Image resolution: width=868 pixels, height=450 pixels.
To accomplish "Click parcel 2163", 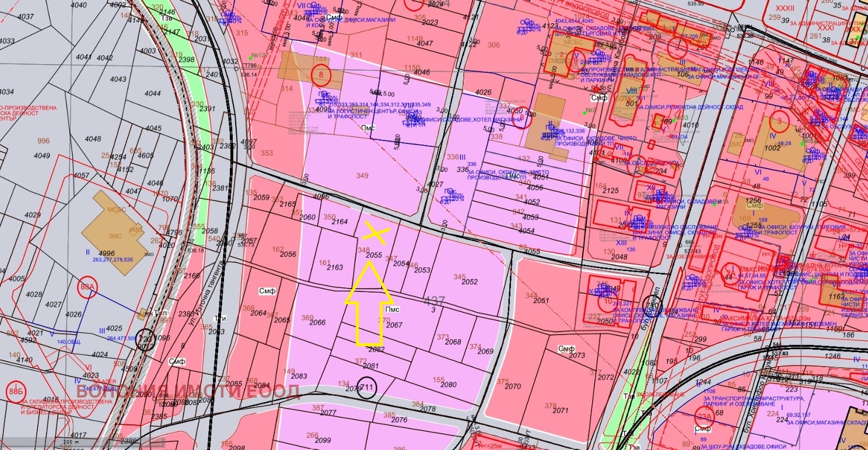I will pos(335,268).
